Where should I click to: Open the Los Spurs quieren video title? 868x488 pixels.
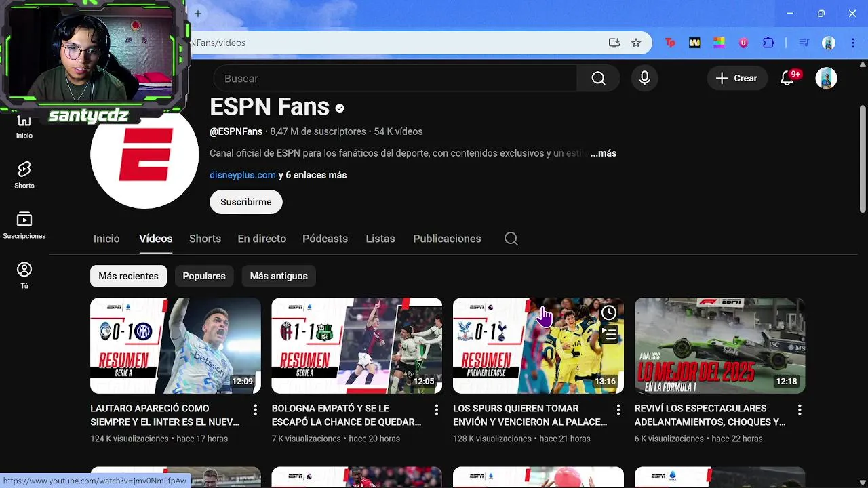[530, 415]
